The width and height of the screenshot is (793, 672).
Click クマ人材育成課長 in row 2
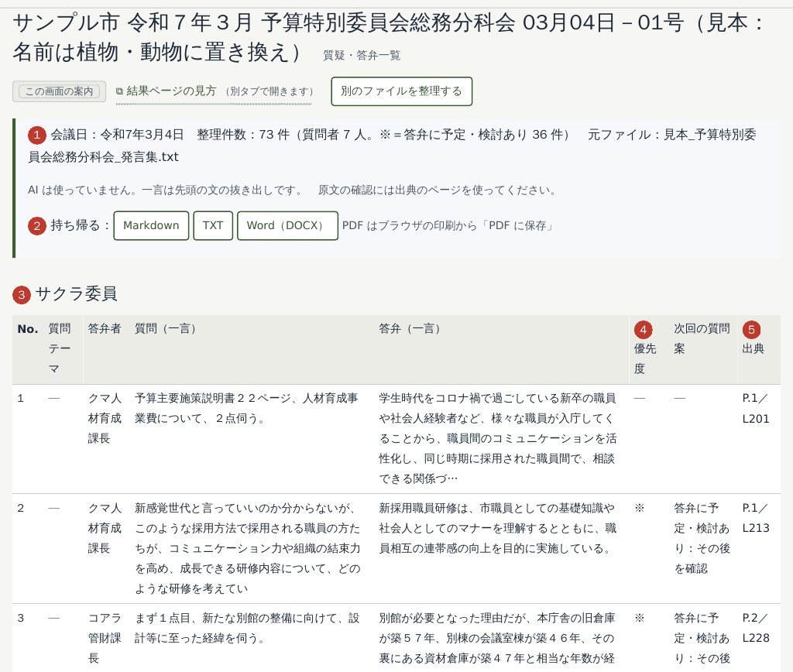105,528
